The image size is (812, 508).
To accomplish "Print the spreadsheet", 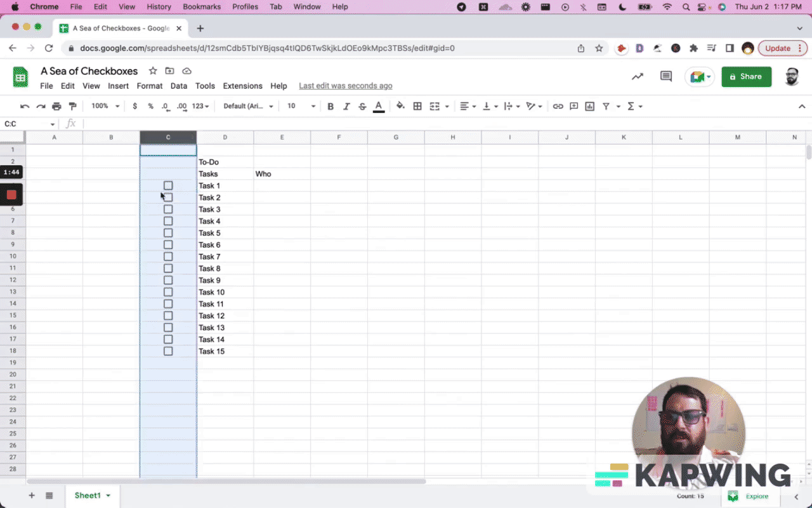I will 56,107.
